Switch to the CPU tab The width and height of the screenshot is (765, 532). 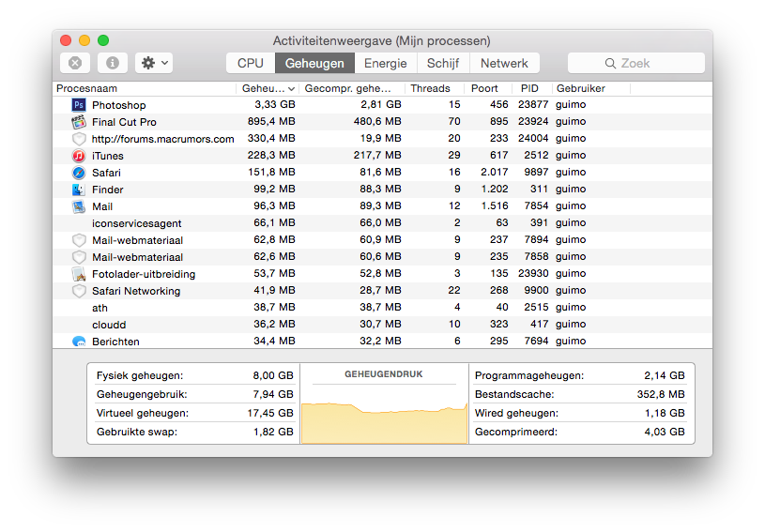[x=251, y=63]
